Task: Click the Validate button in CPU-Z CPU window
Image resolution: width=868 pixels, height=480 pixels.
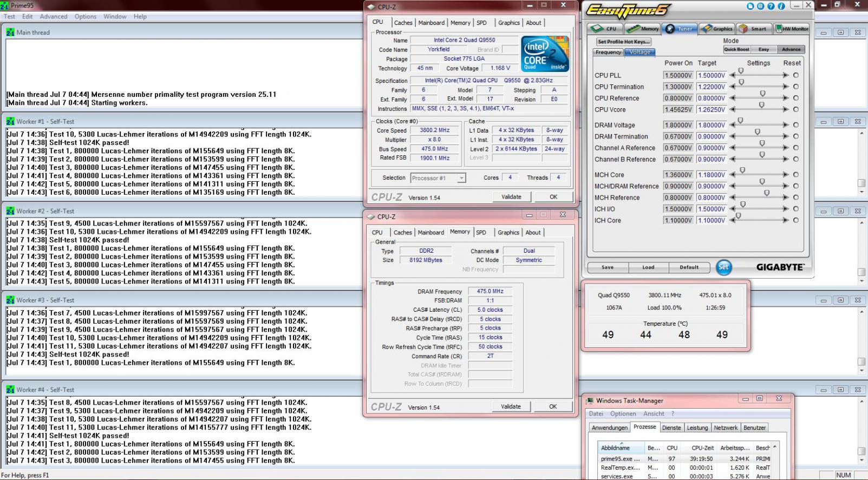Action: pyautogui.click(x=511, y=197)
